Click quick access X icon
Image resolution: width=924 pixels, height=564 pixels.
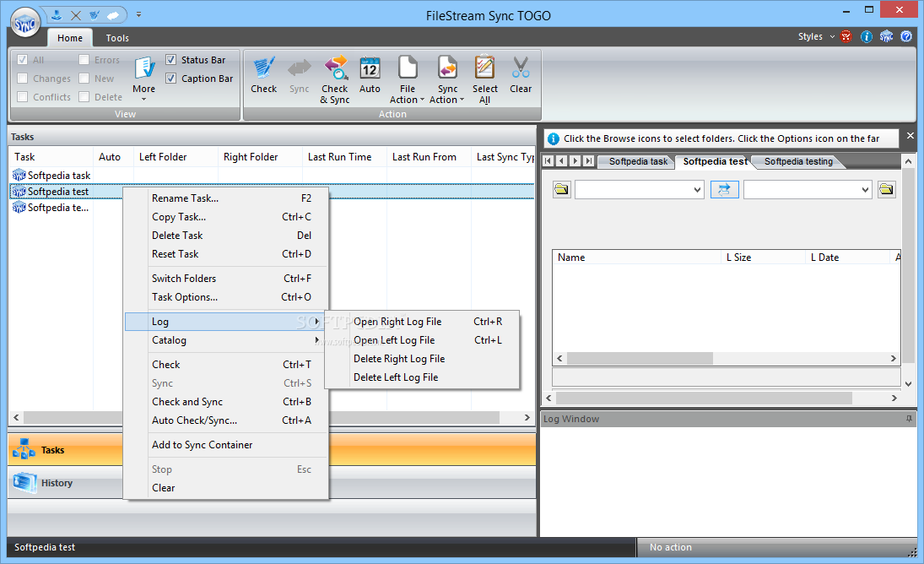coord(75,14)
